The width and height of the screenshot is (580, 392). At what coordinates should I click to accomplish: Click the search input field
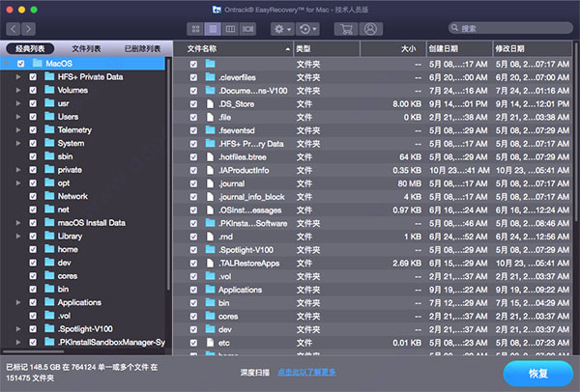pyautogui.click(x=510, y=28)
